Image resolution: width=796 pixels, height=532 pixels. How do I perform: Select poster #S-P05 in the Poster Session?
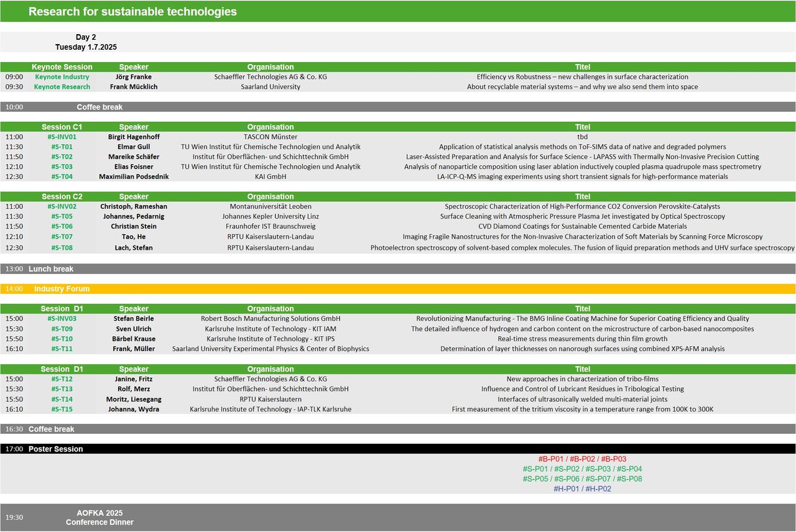(535, 479)
